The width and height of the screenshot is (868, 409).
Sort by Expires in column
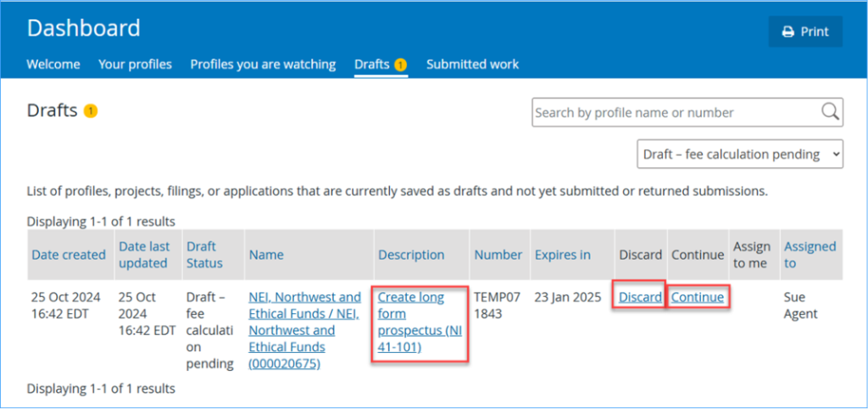coord(562,255)
